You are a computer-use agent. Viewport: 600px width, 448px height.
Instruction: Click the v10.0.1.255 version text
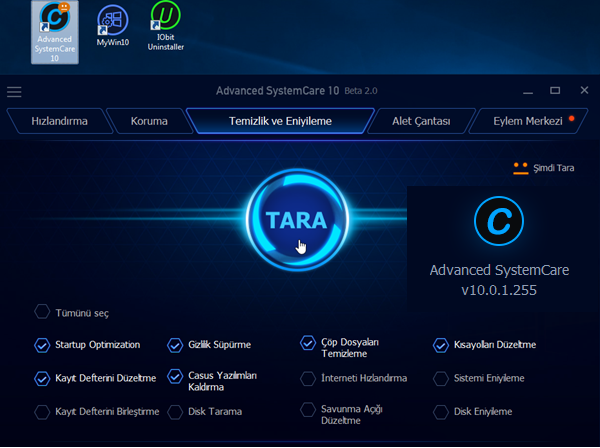(499, 290)
